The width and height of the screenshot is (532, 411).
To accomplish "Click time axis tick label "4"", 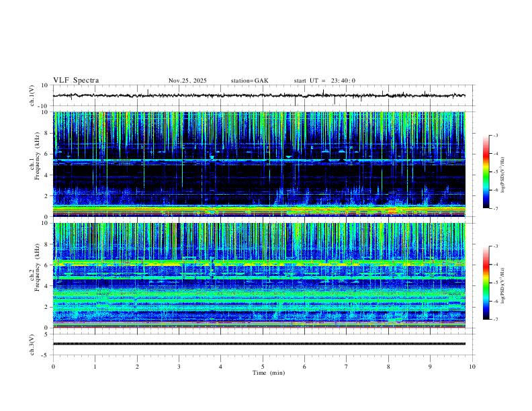I will click(221, 367).
